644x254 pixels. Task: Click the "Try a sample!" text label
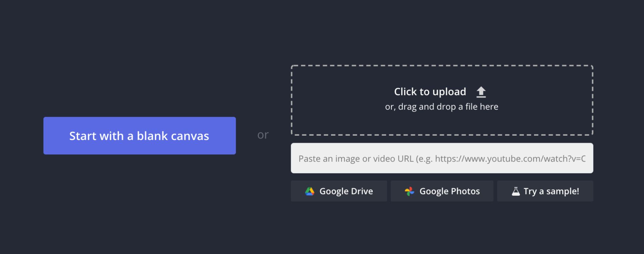click(551, 191)
